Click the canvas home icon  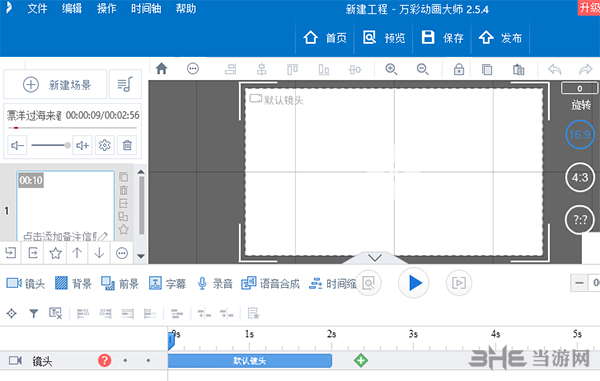pyautogui.click(x=162, y=69)
